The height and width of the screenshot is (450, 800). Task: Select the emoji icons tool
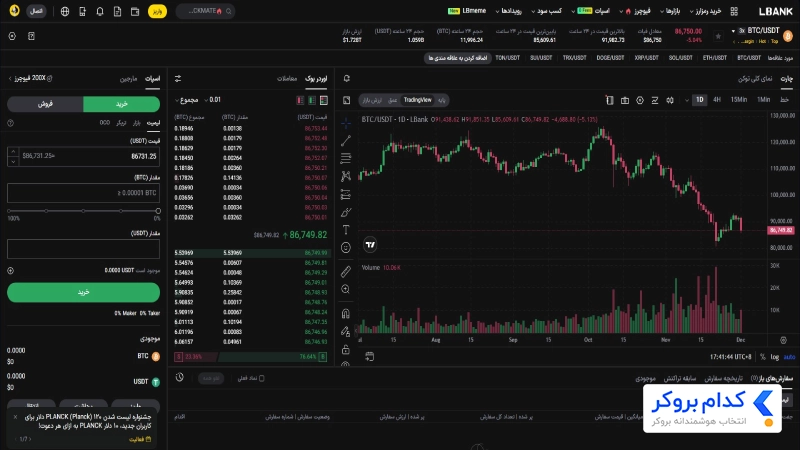346,247
